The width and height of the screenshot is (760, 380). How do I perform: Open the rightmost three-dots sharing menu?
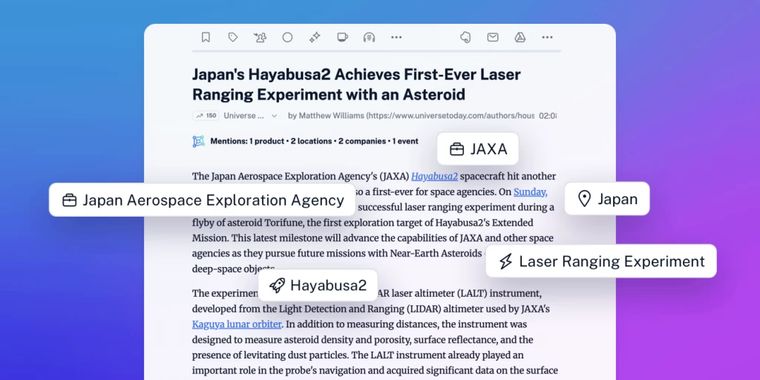[x=547, y=37]
